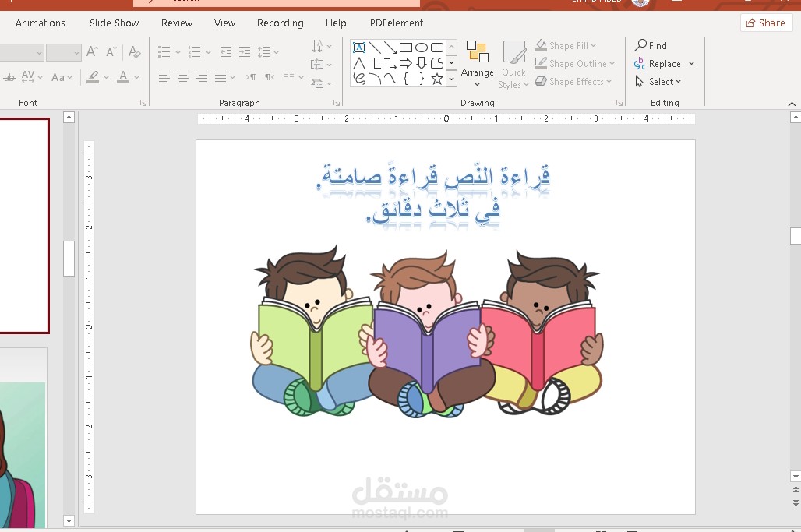Open the Font dialog launcher
Viewport: 801px width, 532px height.
click(143, 103)
